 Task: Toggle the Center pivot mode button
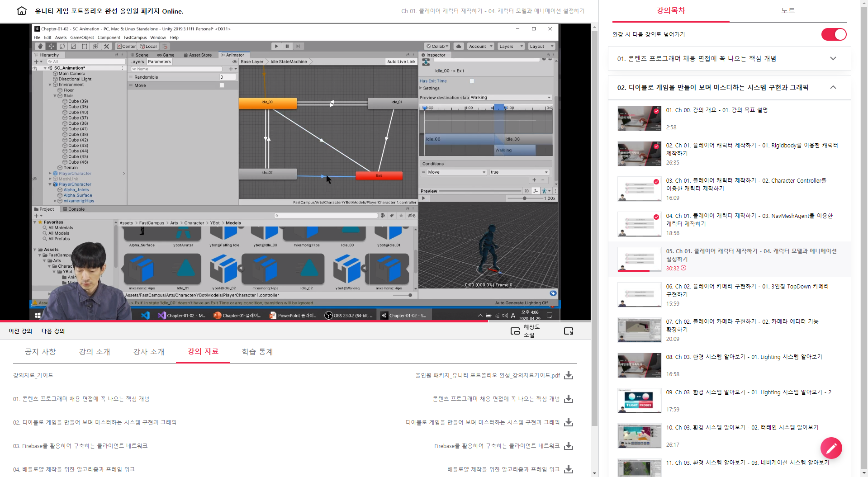click(126, 46)
